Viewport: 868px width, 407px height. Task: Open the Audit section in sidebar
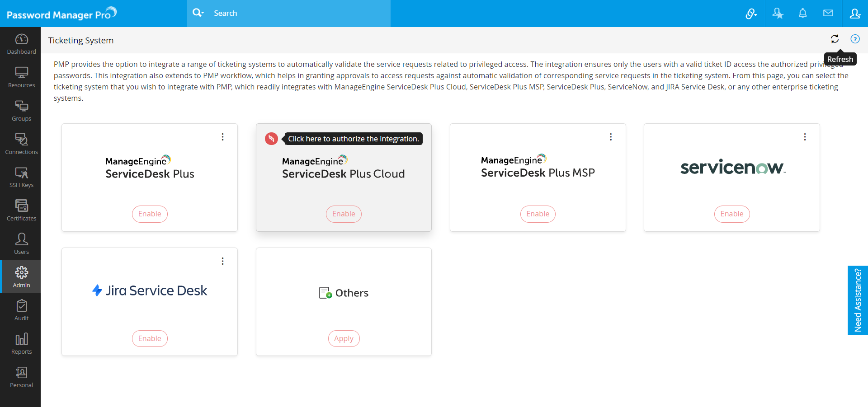point(21,310)
